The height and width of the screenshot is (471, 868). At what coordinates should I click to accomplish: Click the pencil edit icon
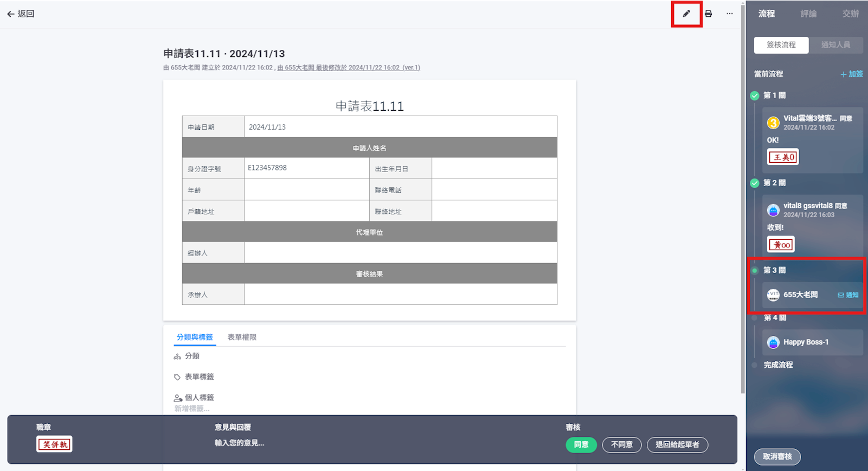(686, 14)
